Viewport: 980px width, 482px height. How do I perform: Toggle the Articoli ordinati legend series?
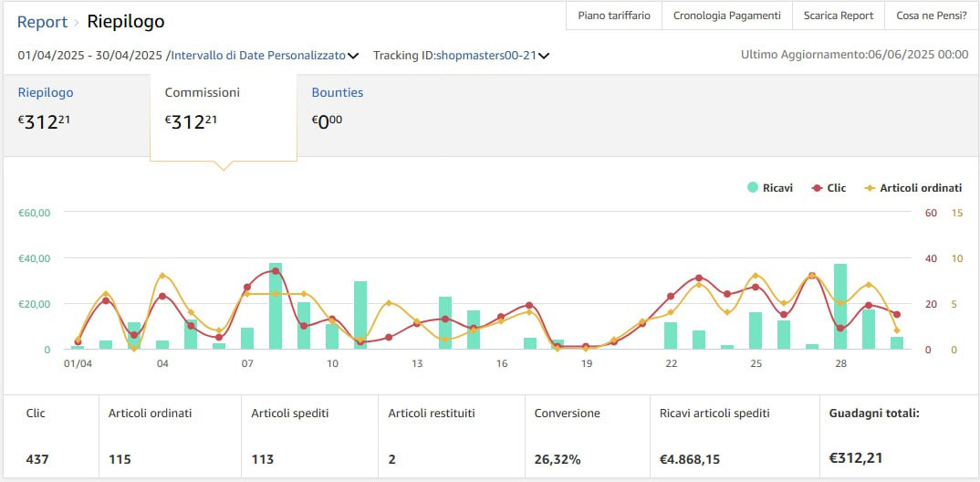[920, 188]
